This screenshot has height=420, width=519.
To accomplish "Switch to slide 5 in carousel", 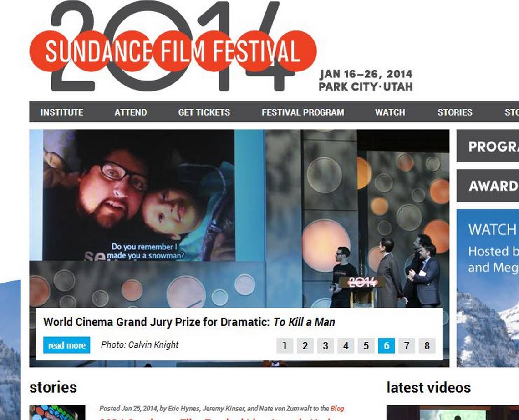I will click(x=366, y=346).
